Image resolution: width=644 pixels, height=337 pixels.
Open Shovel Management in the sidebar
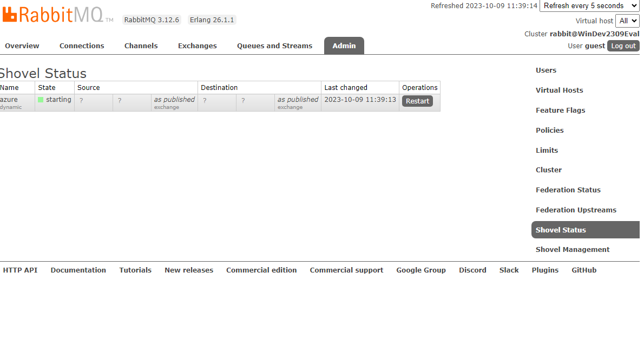coord(573,249)
